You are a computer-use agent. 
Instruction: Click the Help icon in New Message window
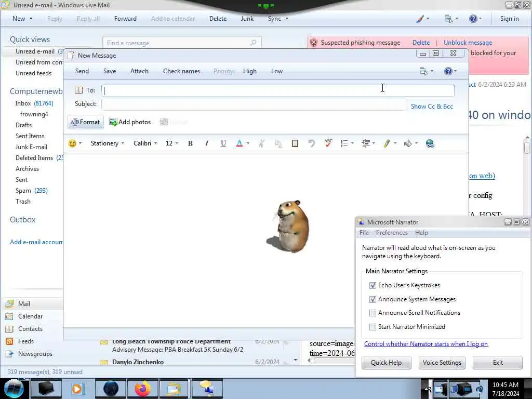click(448, 71)
